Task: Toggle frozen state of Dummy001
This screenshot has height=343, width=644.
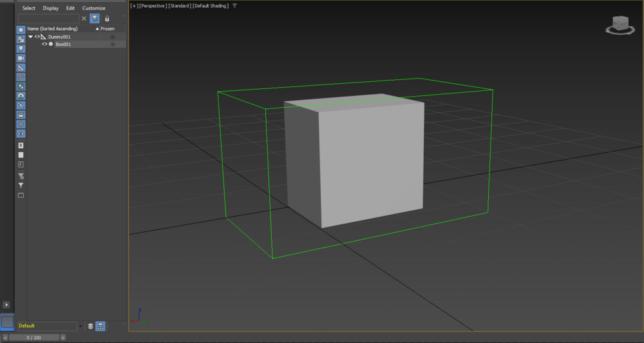Action: (x=113, y=37)
